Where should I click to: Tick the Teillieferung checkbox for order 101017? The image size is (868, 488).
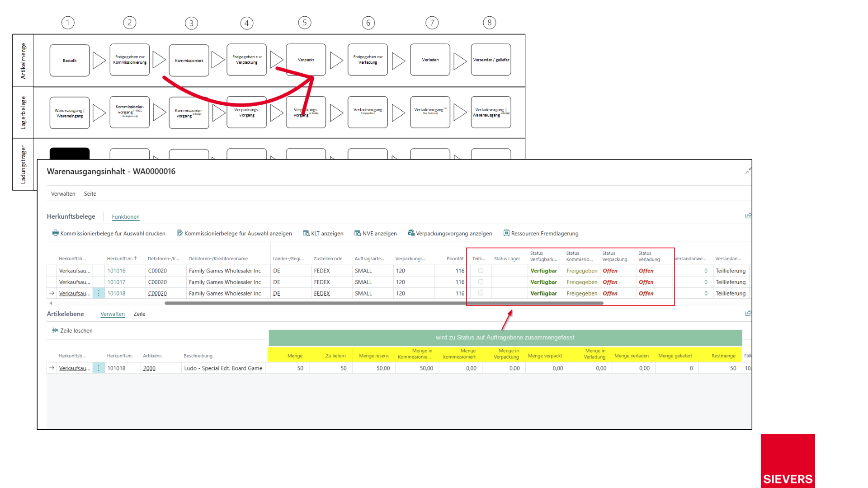coord(481,282)
